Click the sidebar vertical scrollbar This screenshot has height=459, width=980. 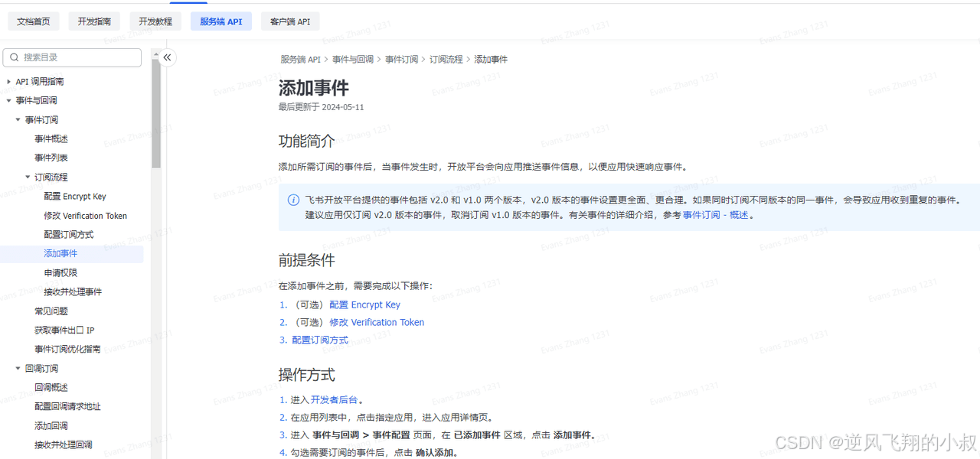pos(156,115)
